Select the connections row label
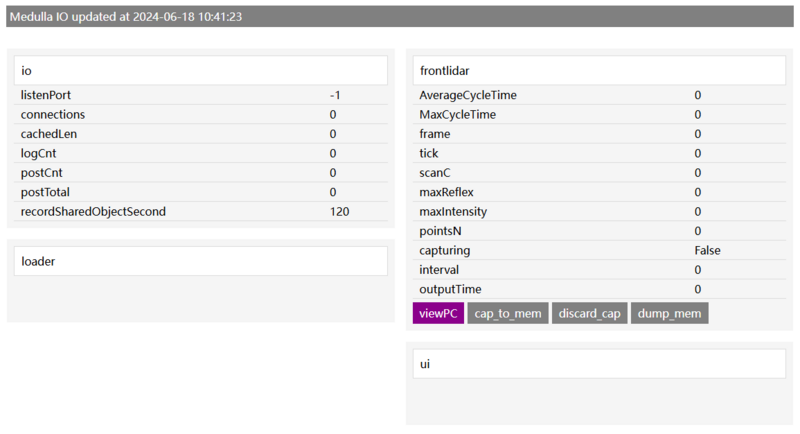 click(x=52, y=115)
